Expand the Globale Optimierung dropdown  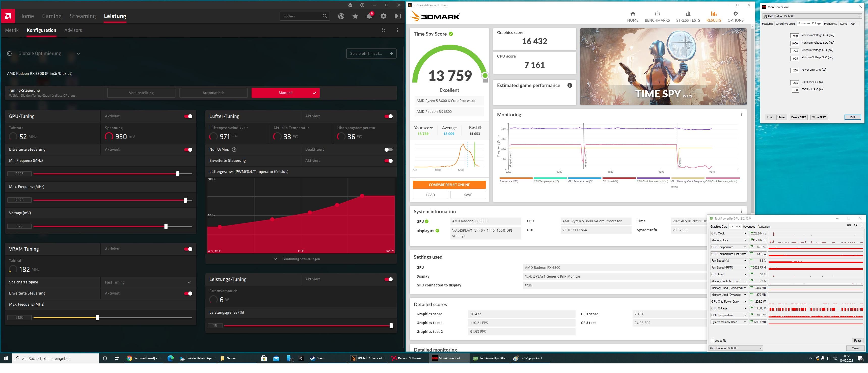point(78,54)
